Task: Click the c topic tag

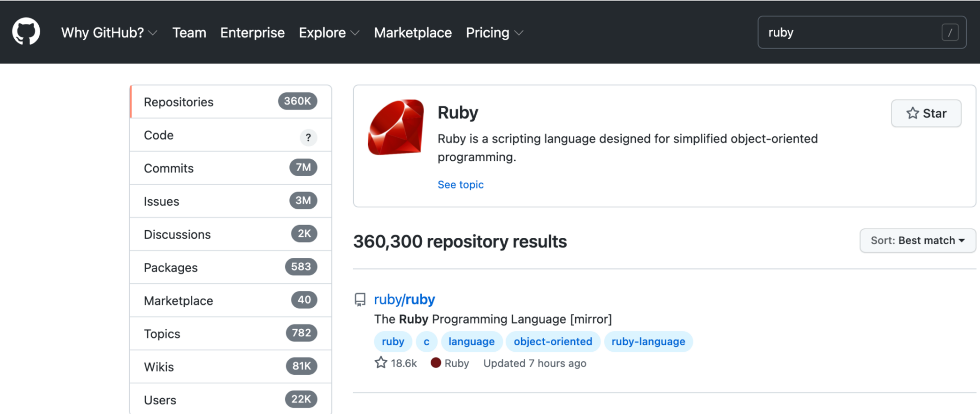Action: coord(427,342)
